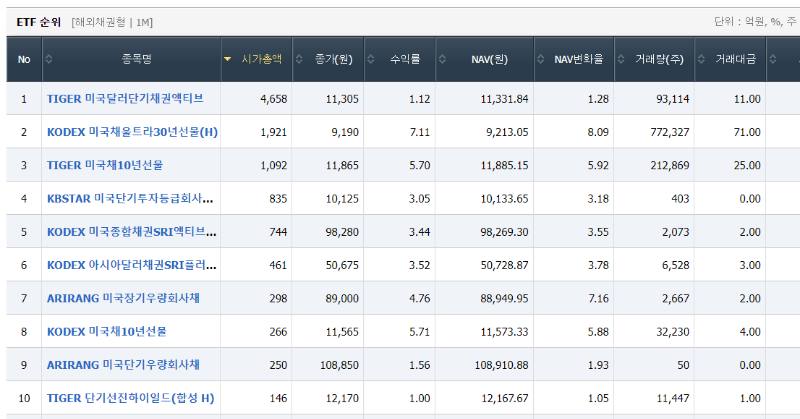Open TIGER 단기선진하이일드(합성 H) link

tap(131, 398)
